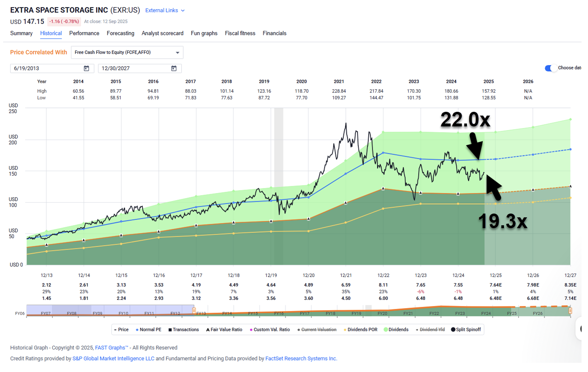Click the 12/27 dividend estimate 7.14E
This screenshot has height=372, width=588.
pyautogui.click(x=570, y=298)
